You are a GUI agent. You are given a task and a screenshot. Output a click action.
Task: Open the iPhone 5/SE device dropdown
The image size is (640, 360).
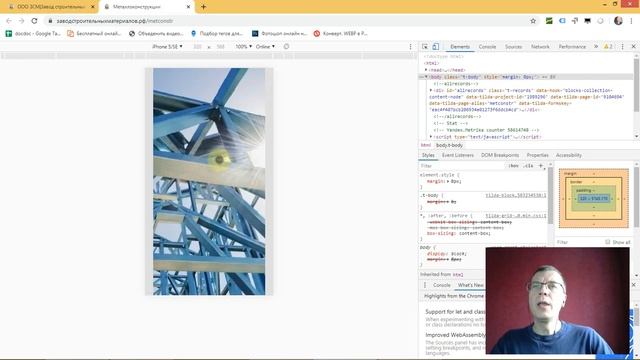(167, 47)
